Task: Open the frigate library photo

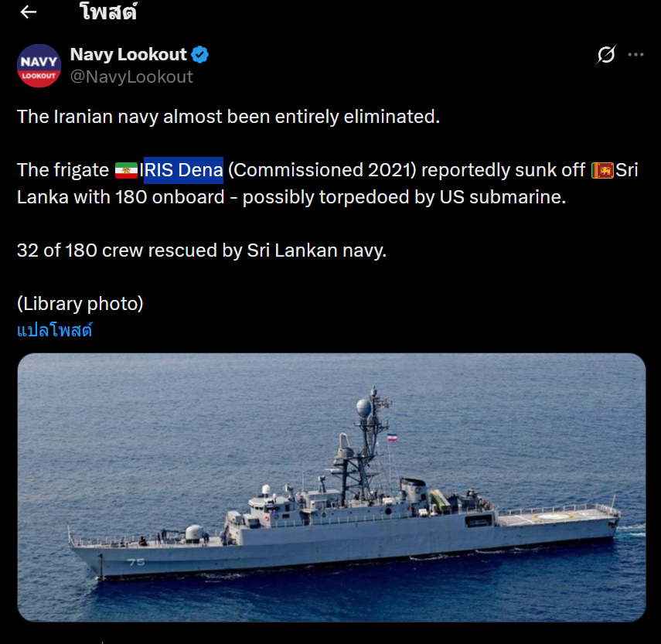Action: (331, 487)
